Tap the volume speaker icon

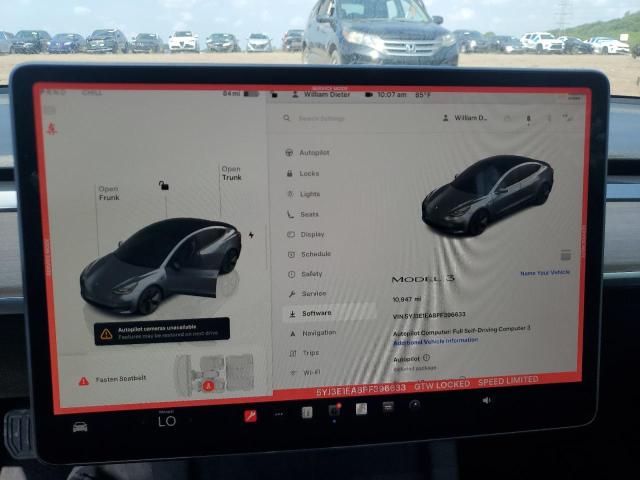click(x=487, y=400)
